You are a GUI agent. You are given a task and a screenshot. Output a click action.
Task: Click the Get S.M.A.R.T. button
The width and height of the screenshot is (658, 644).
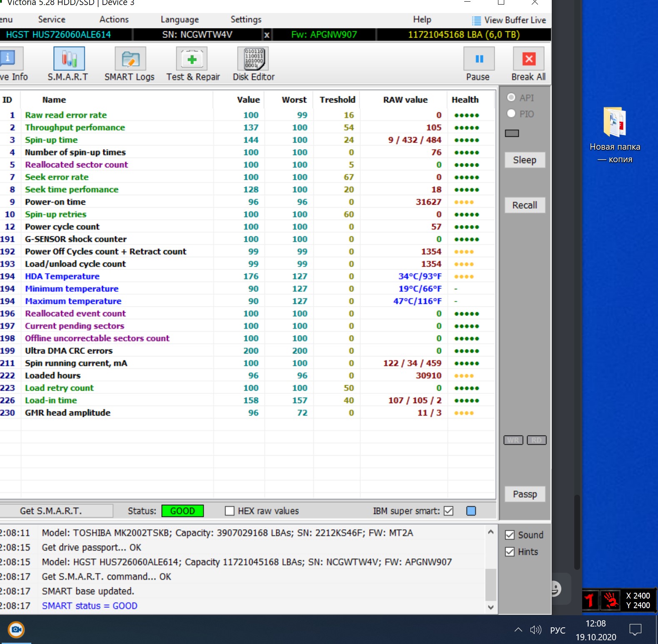[x=51, y=511]
